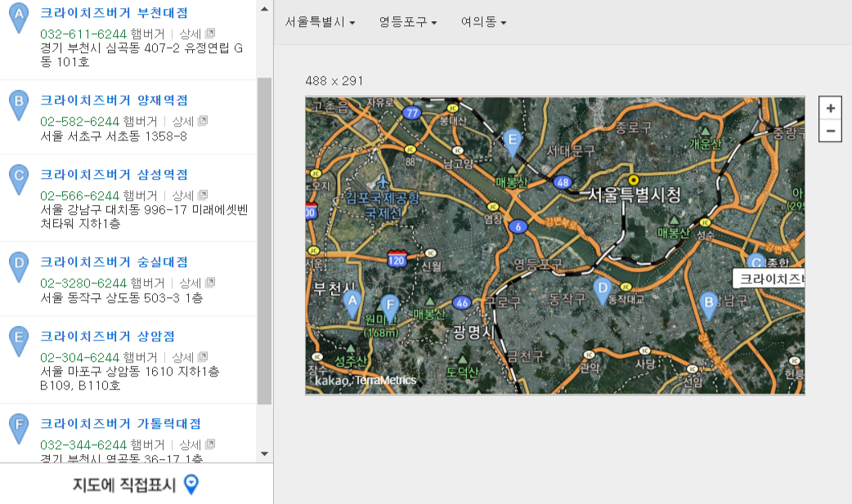The height and width of the screenshot is (504, 852).
Task: Open the 여의동 neighborhood dropdown
Action: click(483, 22)
